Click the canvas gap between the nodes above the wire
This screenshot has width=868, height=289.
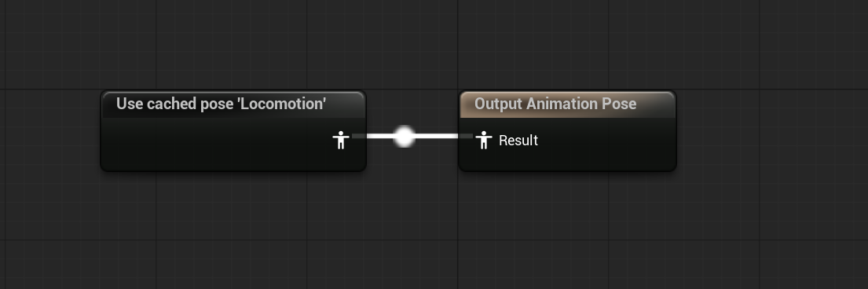412,108
